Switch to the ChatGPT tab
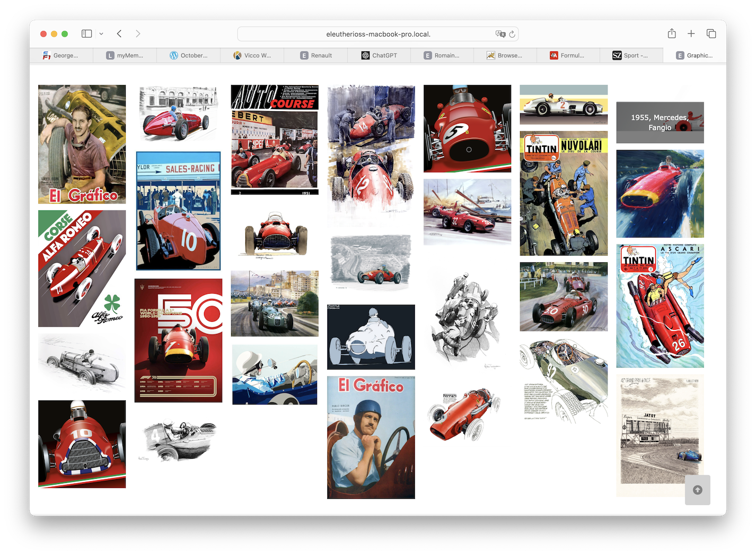Screen dimensions: 756x555 click(379, 55)
